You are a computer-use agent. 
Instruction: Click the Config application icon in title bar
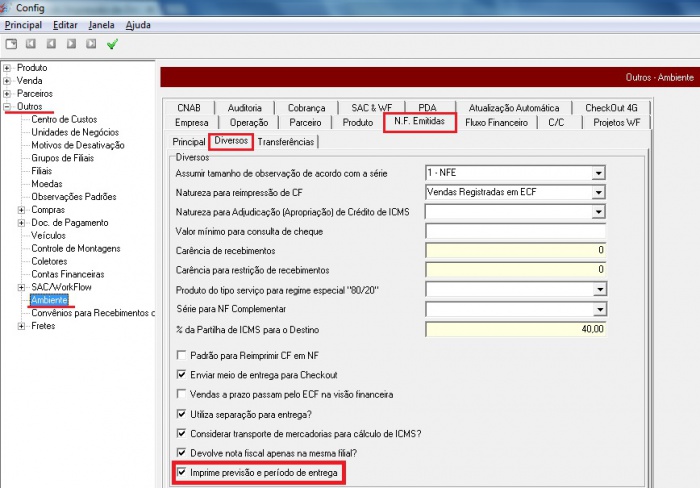pyautogui.click(x=9, y=7)
